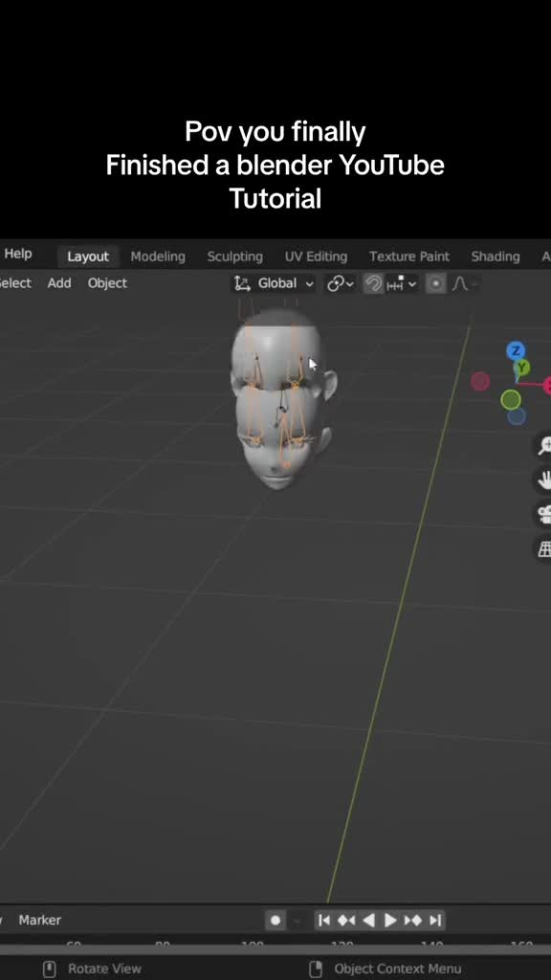Play animation in reverse
Image resolution: width=551 pixels, height=980 pixels.
[368, 920]
